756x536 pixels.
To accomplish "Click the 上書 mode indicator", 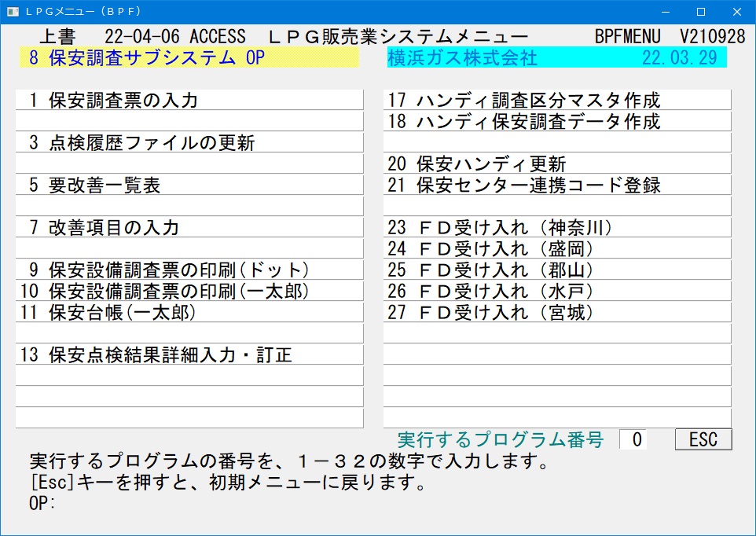I will pyautogui.click(x=57, y=37).
